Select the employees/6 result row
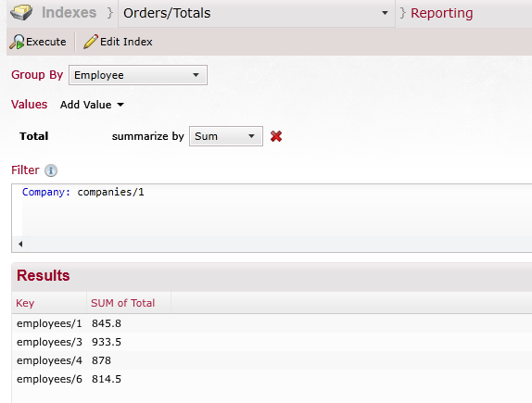 272,379
